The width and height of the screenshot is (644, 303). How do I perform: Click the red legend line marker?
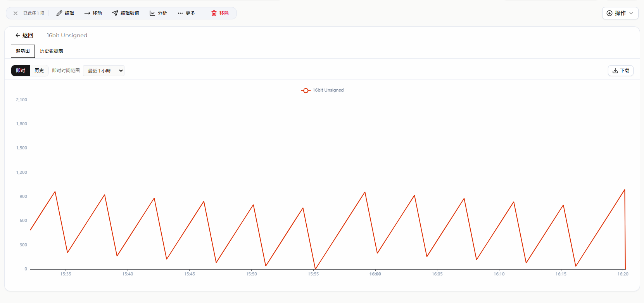306,90
